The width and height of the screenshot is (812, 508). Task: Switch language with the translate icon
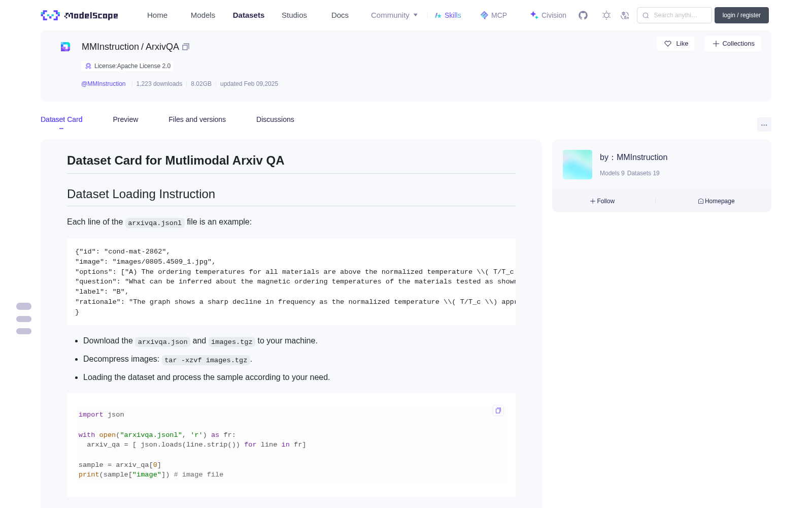point(625,15)
